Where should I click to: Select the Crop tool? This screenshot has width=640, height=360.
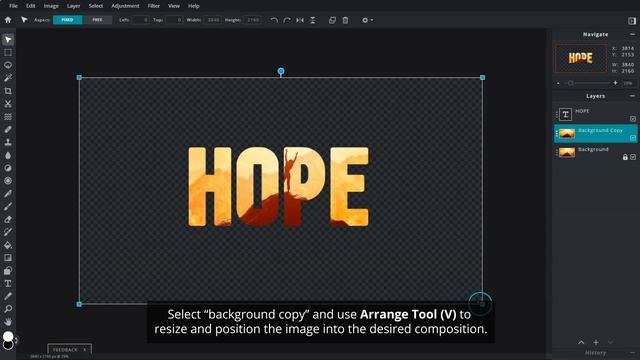(8, 91)
